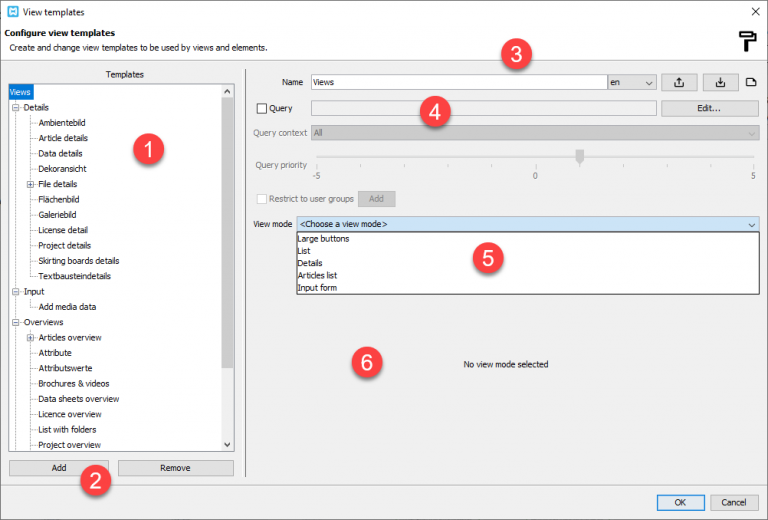Image resolution: width=768 pixels, height=520 pixels.
Task: Choose Details view mode option
Action: (x=528, y=263)
